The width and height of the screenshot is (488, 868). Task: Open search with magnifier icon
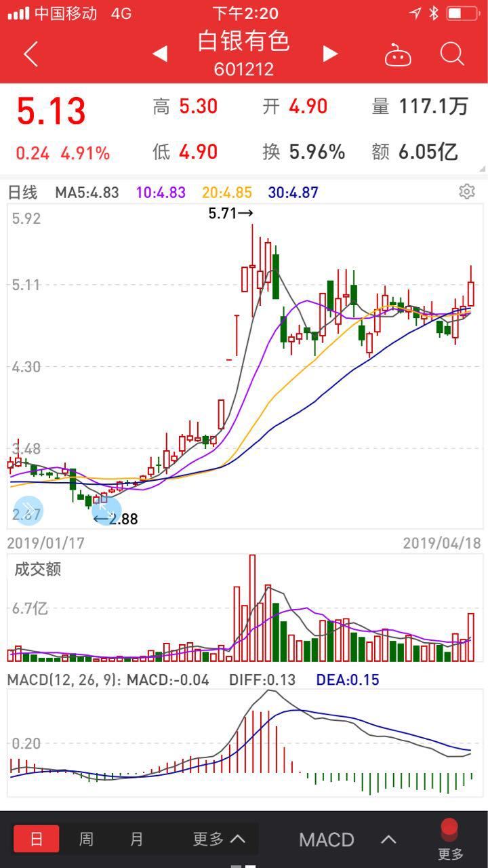[451, 54]
